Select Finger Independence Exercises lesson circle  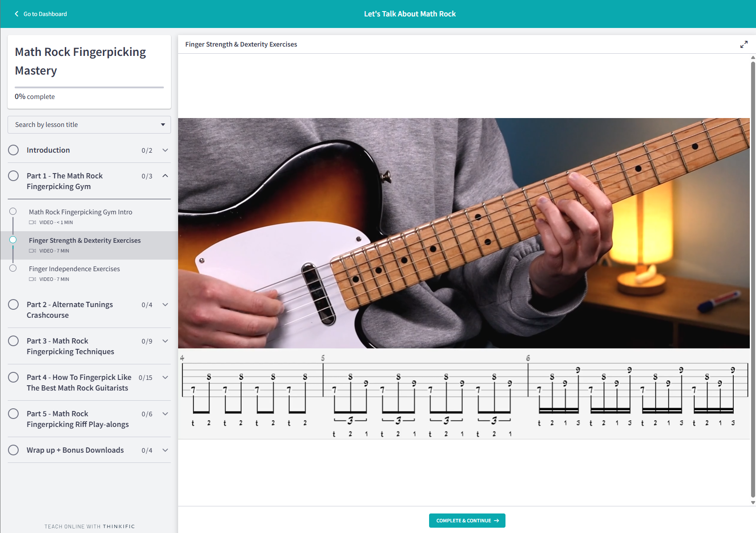tap(13, 268)
